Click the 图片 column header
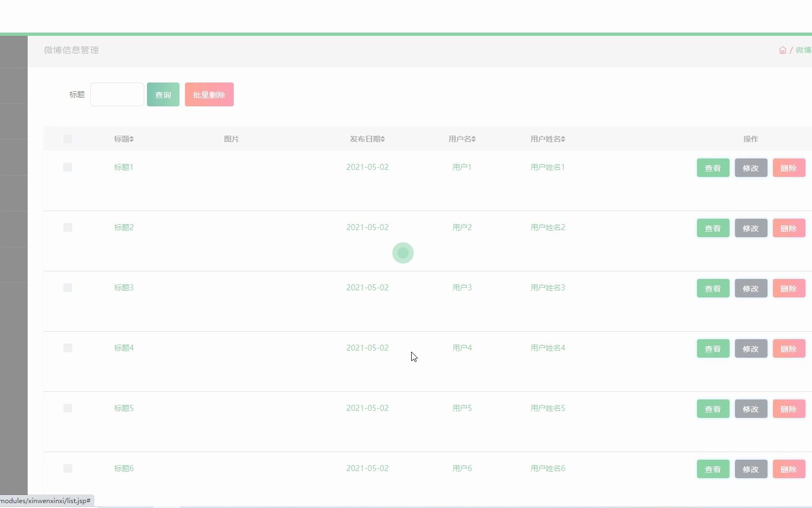The height and width of the screenshot is (508, 812). [x=232, y=139]
